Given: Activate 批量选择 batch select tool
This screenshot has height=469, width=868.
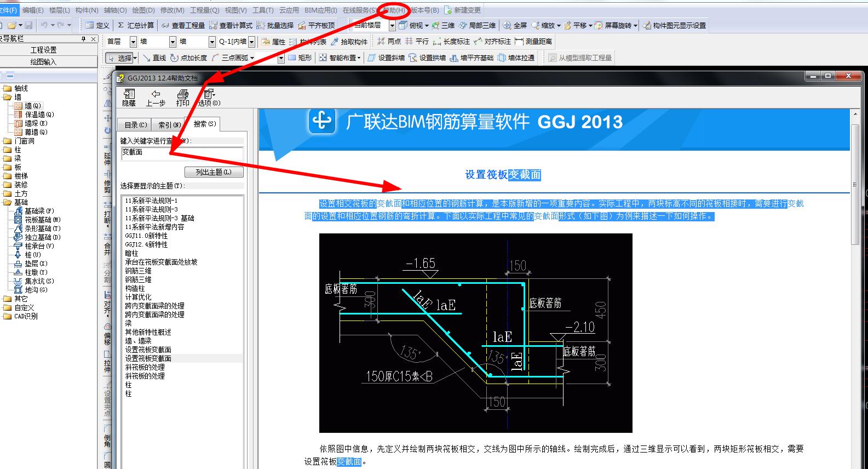Looking at the screenshot, I should (275, 25).
